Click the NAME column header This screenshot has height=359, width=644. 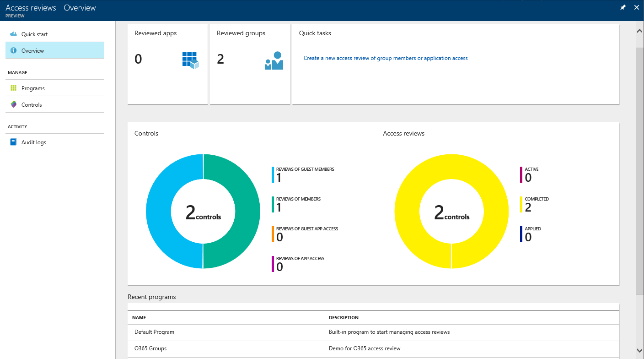(139, 317)
